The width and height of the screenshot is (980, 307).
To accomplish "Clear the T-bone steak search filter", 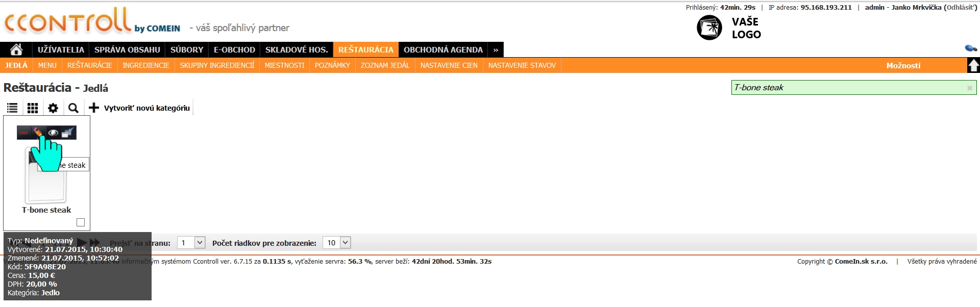I will coord(969,88).
